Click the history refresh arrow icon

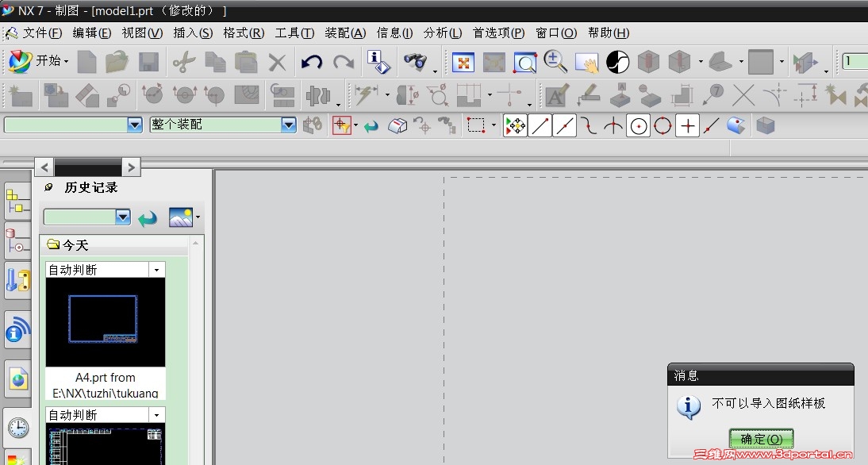point(148,217)
